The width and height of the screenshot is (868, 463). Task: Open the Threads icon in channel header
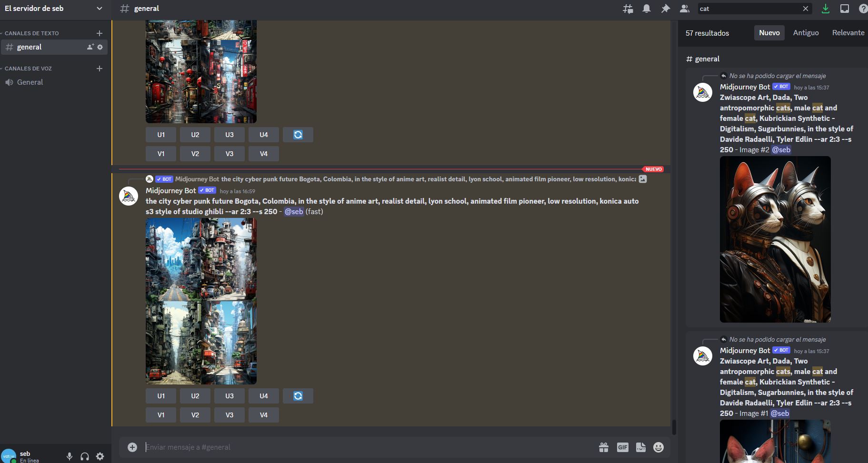pos(628,9)
